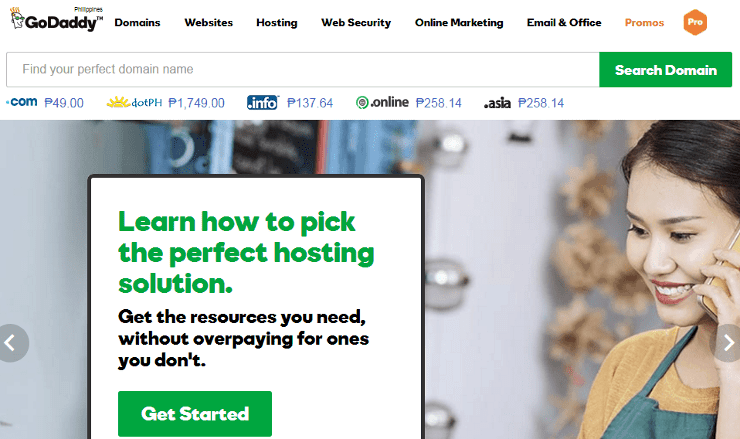Open the Domains menu
Image resolution: width=740 pixels, height=439 pixels.
(137, 23)
